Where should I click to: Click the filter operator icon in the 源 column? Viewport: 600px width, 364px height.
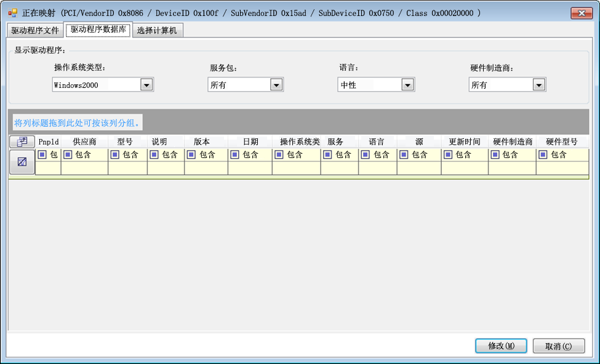pos(404,155)
